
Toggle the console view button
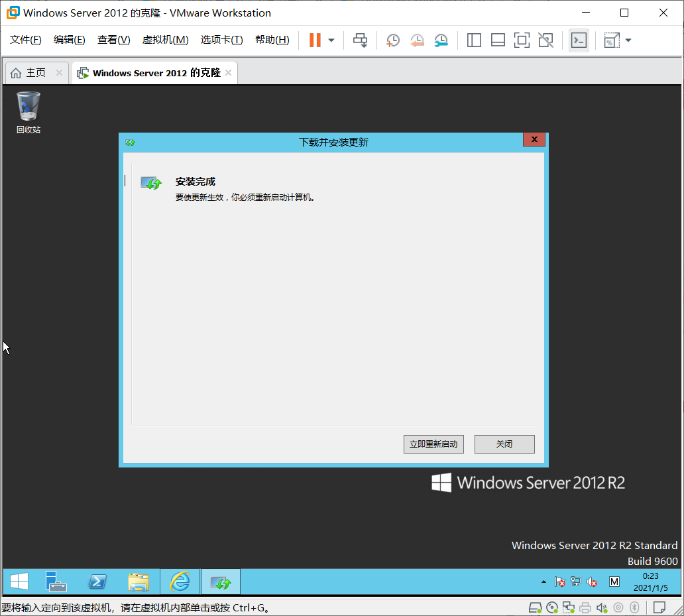(579, 40)
